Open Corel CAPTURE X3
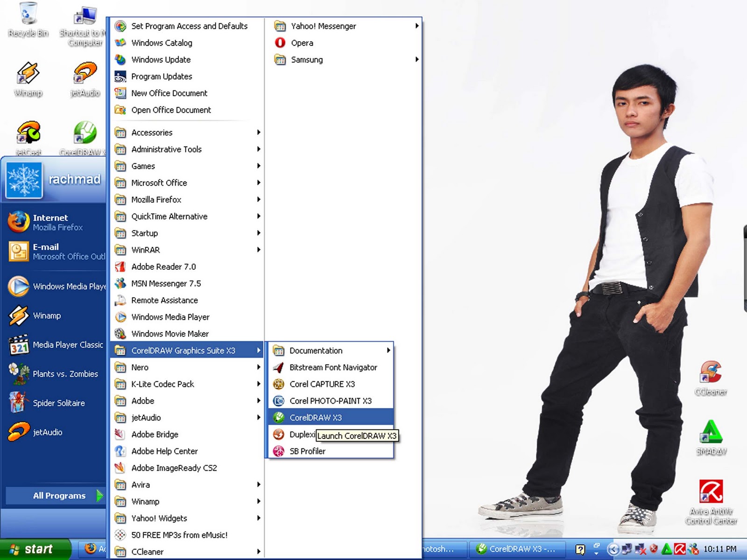Screen dimensions: 747x560 (322, 384)
